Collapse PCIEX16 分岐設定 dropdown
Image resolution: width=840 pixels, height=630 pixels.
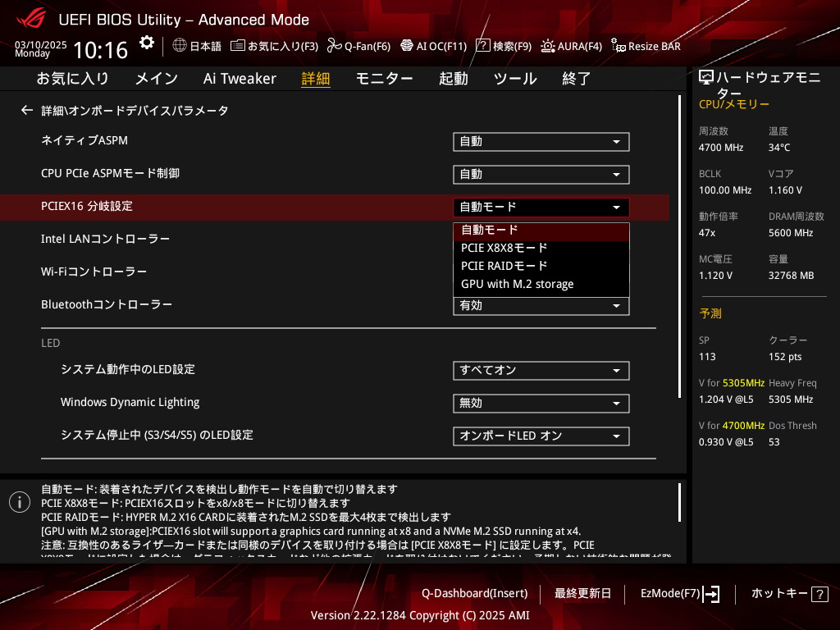(541, 208)
